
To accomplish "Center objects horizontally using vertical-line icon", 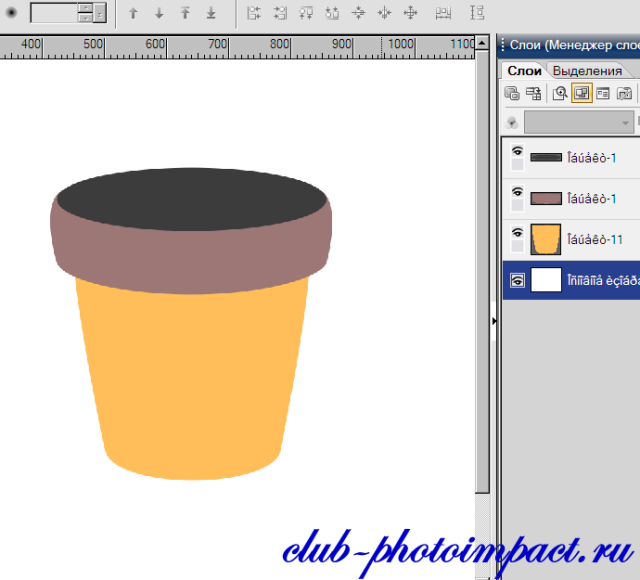I will [x=384, y=13].
